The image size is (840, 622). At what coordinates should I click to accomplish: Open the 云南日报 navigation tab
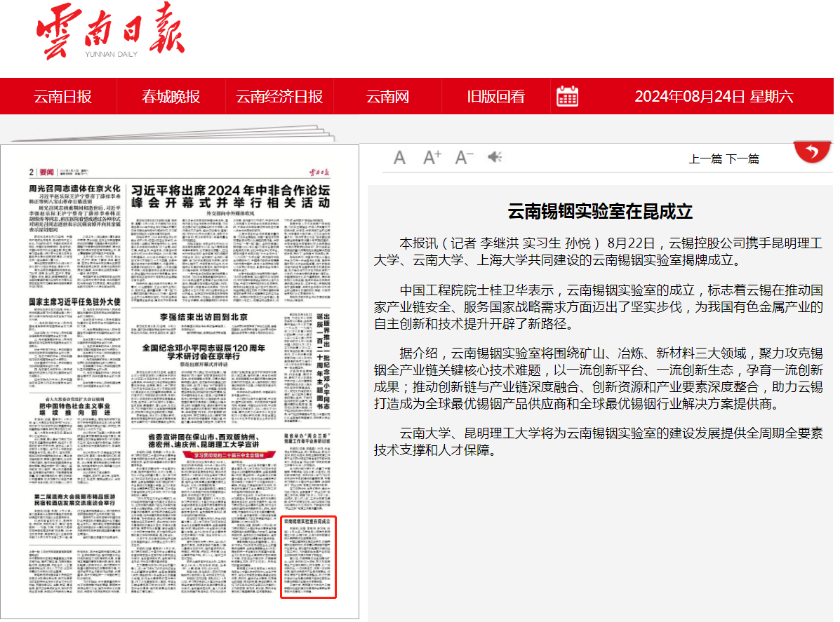(63, 97)
